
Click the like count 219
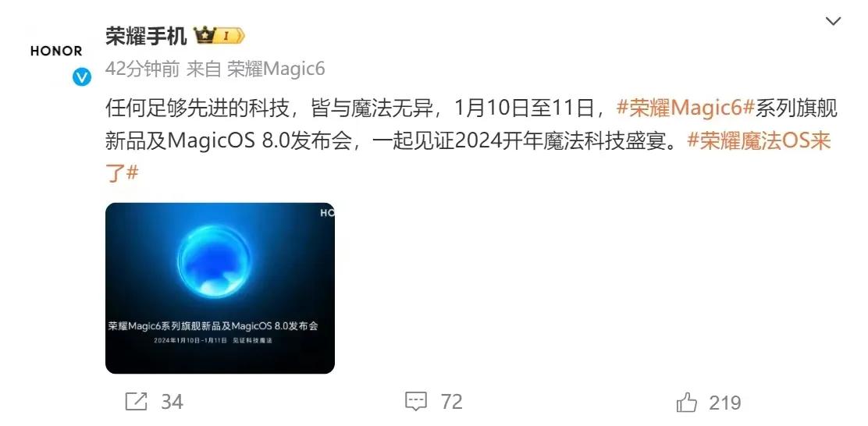pos(725,403)
